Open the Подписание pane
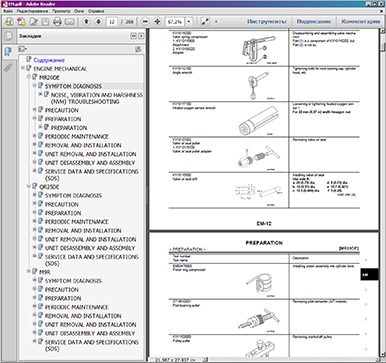This screenshot has height=363, width=386. pos(314,21)
